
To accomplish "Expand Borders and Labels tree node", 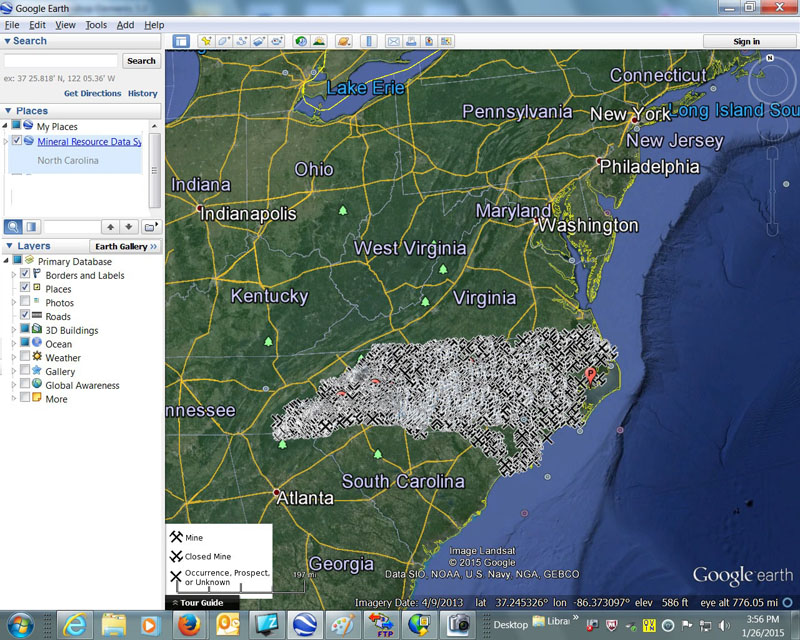I will click(14, 275).
